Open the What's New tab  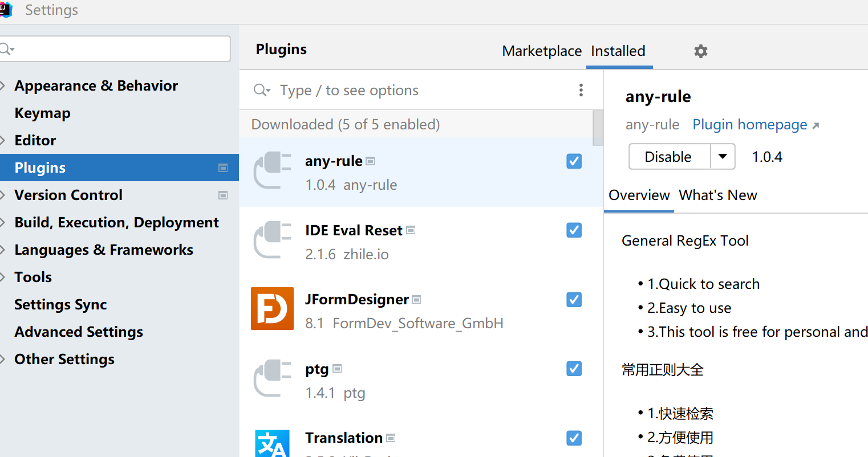coord(718,195)
